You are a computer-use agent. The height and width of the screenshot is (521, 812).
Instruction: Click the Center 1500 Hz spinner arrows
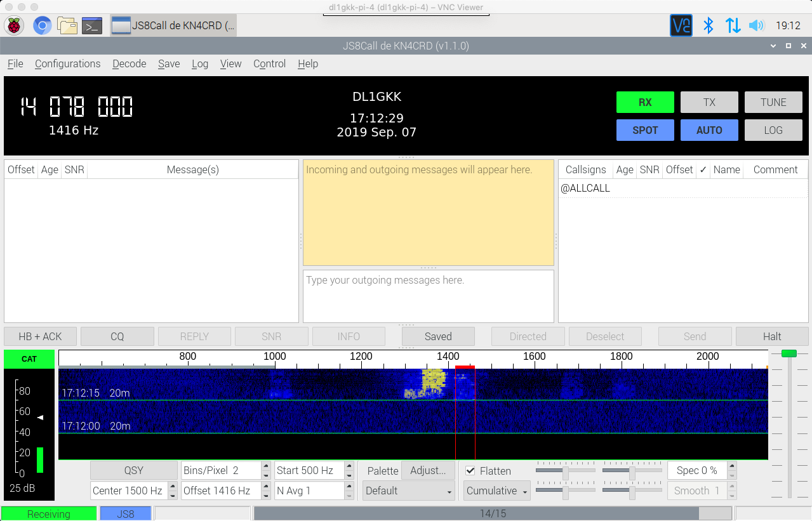(173, 491)
